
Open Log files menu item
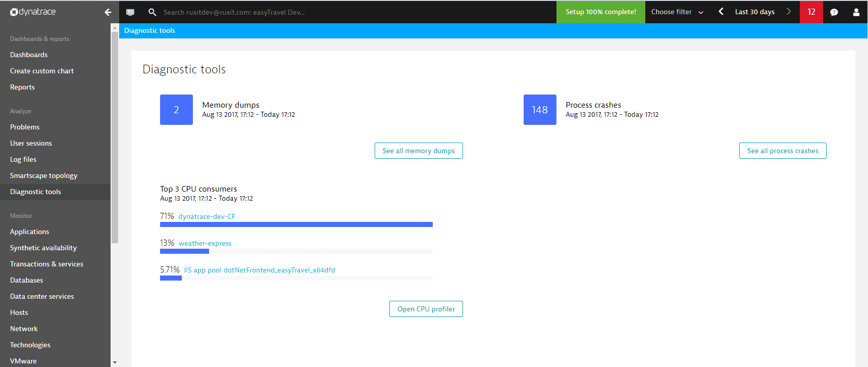pyautogui.click(x=23, y=159)
